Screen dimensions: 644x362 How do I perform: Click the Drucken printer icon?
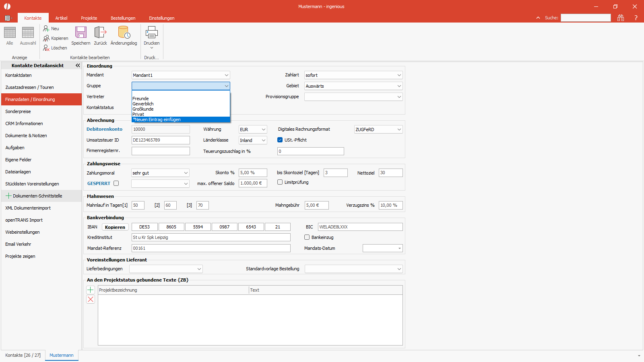(151, 33)
